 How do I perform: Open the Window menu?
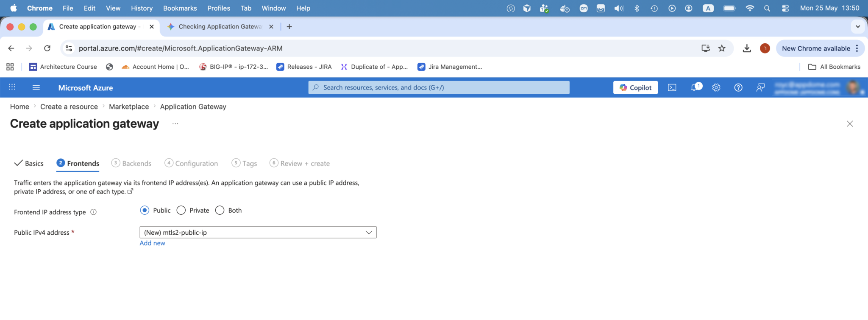point(274,8)
